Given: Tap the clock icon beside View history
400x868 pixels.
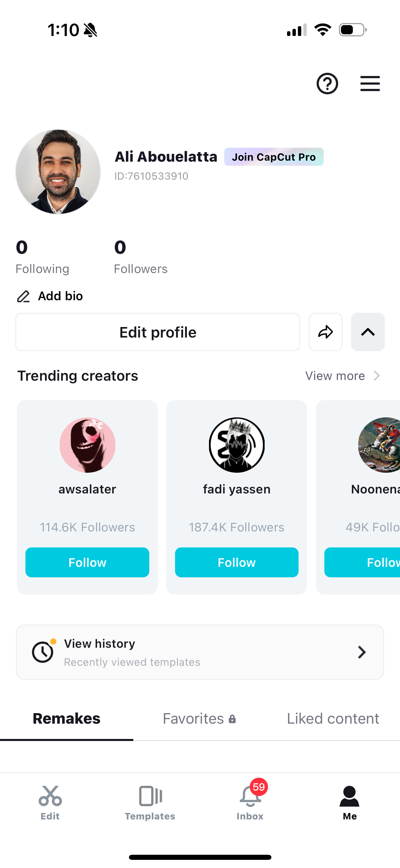Looking at the screenshot, I should (x=42, y=652).
